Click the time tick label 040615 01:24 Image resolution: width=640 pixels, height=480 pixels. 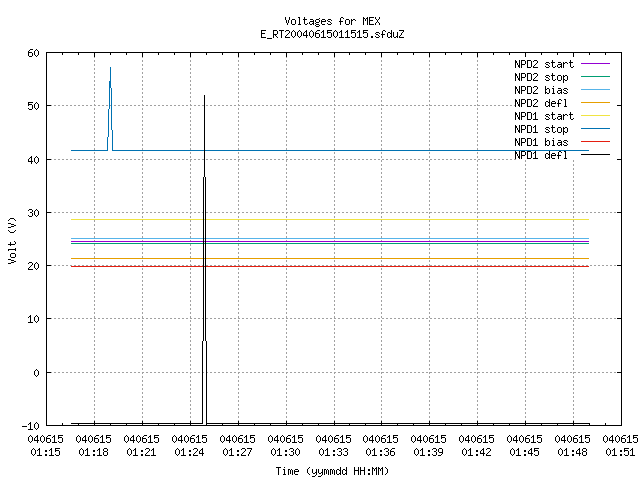189,446
